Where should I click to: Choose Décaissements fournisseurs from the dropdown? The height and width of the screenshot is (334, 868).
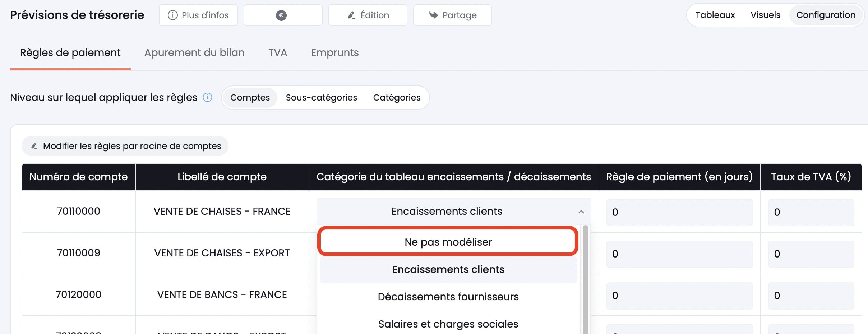coord(448,296)
